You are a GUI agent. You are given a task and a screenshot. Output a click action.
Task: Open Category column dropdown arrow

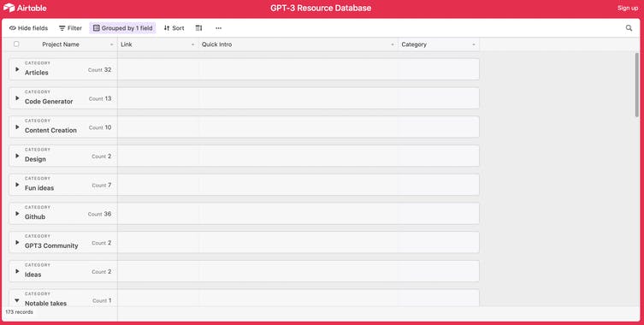474,44
